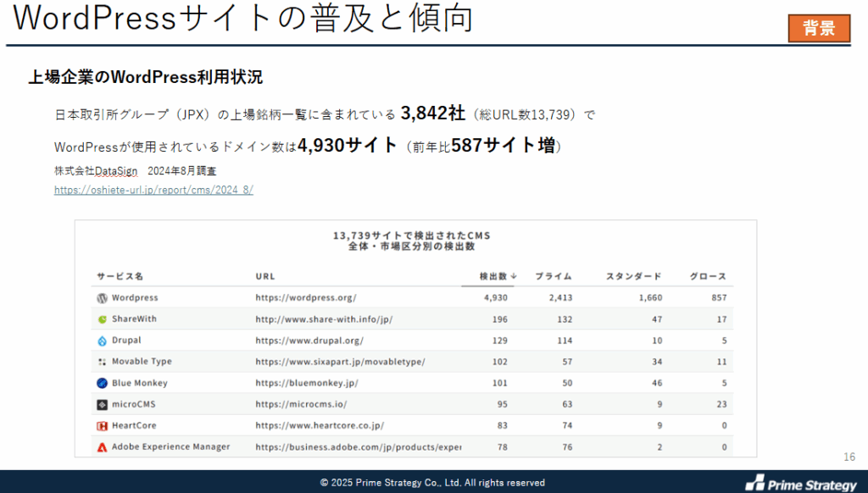Open the https://www.drupal.org/ URL

click(309, 341)
